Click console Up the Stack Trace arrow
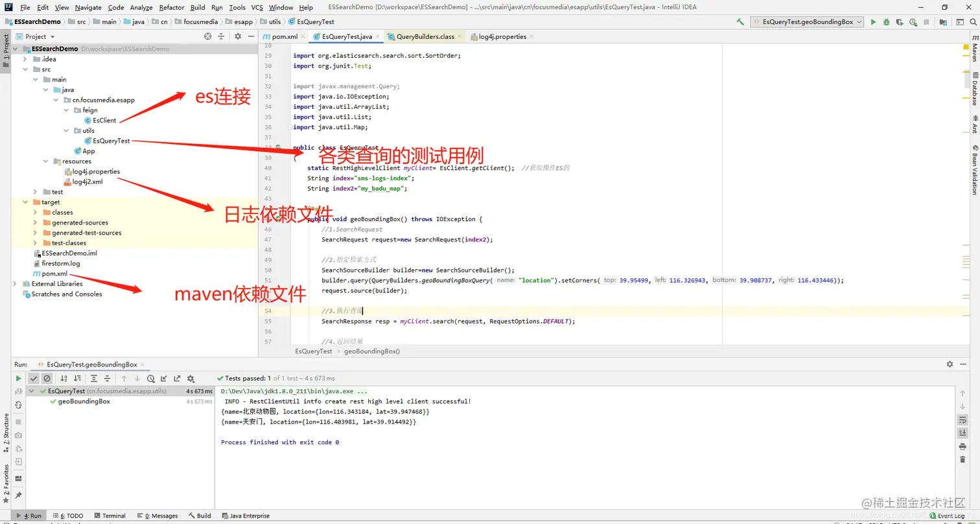Viewport: 980px width, 524px height. pos(962,393)
